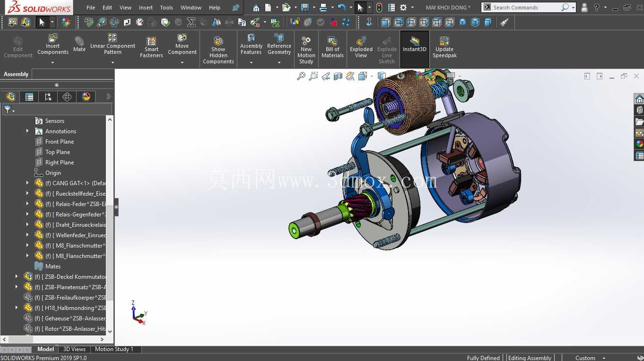
Task: Open the SOLIDWORKS Resources home tab
Action: 639,99
